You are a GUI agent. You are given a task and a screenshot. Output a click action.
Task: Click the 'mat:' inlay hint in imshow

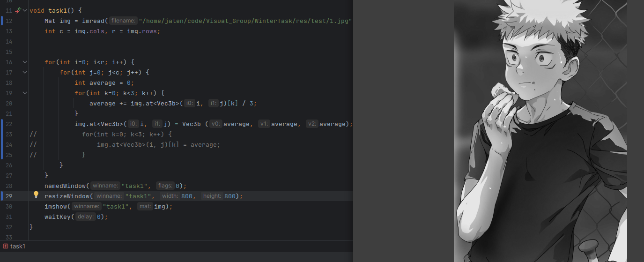[145, 206]
